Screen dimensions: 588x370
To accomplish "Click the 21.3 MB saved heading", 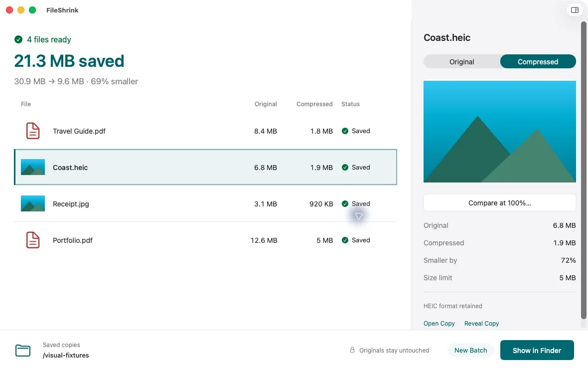I will (x=69, y=61).
